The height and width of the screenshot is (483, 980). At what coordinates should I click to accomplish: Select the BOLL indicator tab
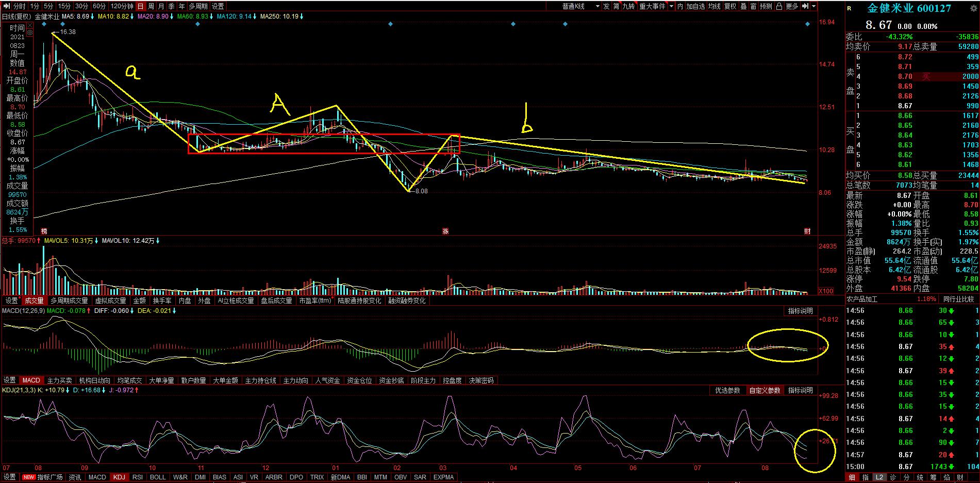tap(158, 477)
